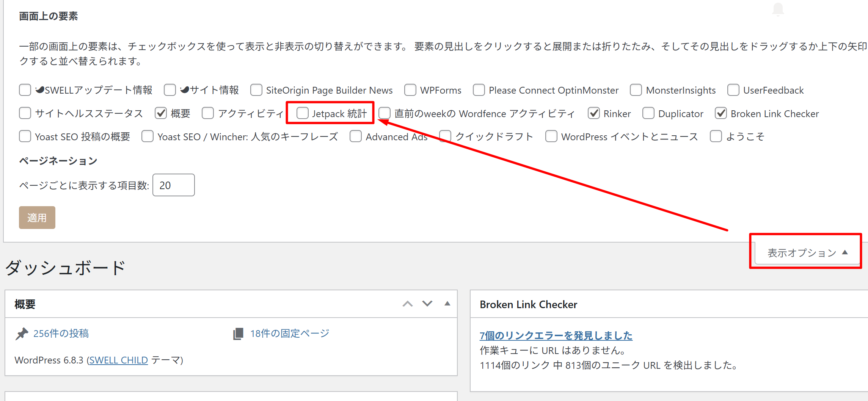Enable the Jetpack 統計 checkbox
Viewport: 868px width, 401px height.
coord(302,113)
